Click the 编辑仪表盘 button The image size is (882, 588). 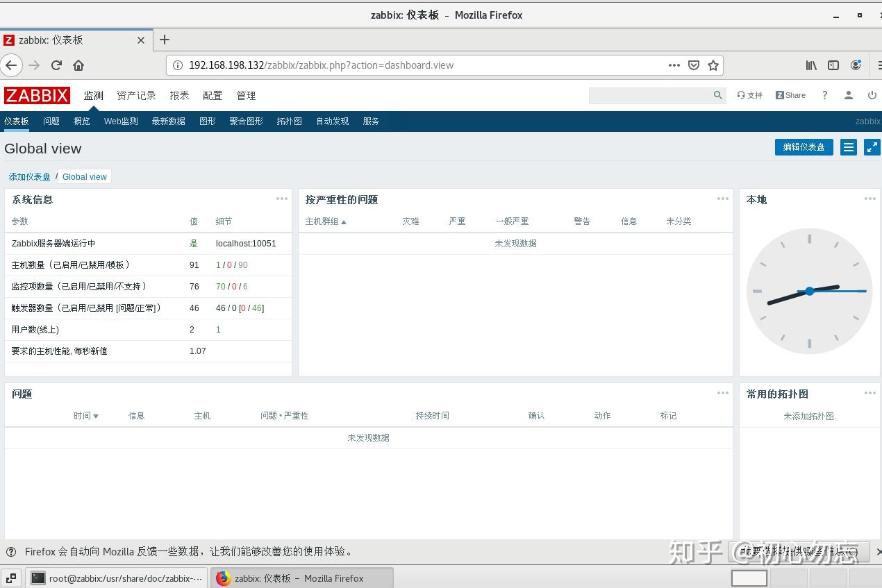[x=804, y=147]
